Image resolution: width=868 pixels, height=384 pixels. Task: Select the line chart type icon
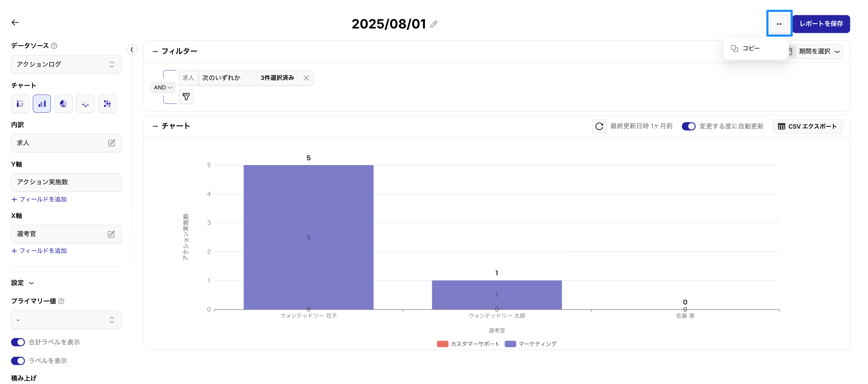click(x=85, y=104)
